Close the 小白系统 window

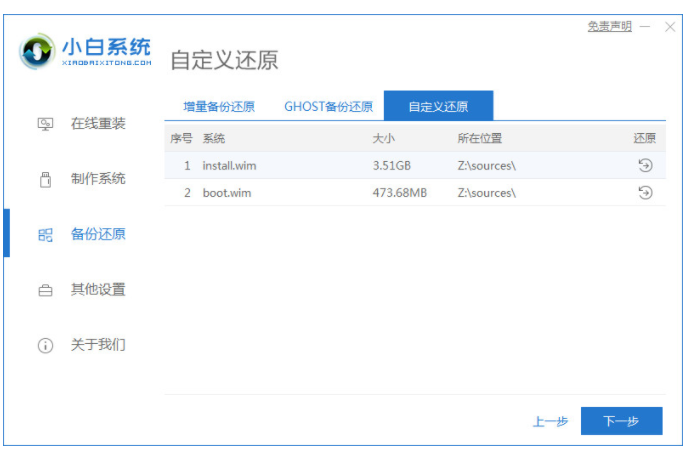coord(670,27)
